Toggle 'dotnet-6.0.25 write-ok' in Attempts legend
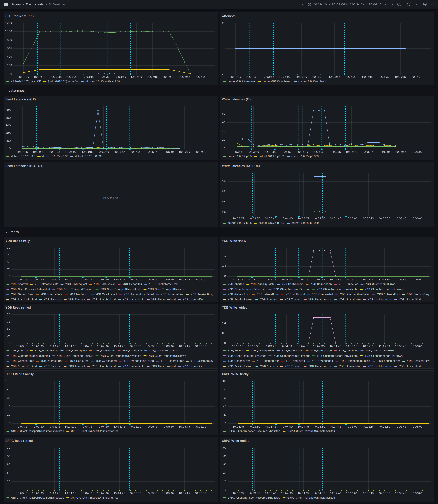438x504 pixels. coord(312,82)
